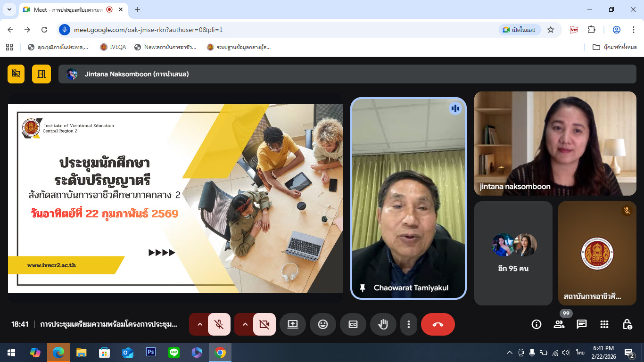This screenshot has height=362, width=644.
Task: Toggle the camera off button
Action: 264,324
